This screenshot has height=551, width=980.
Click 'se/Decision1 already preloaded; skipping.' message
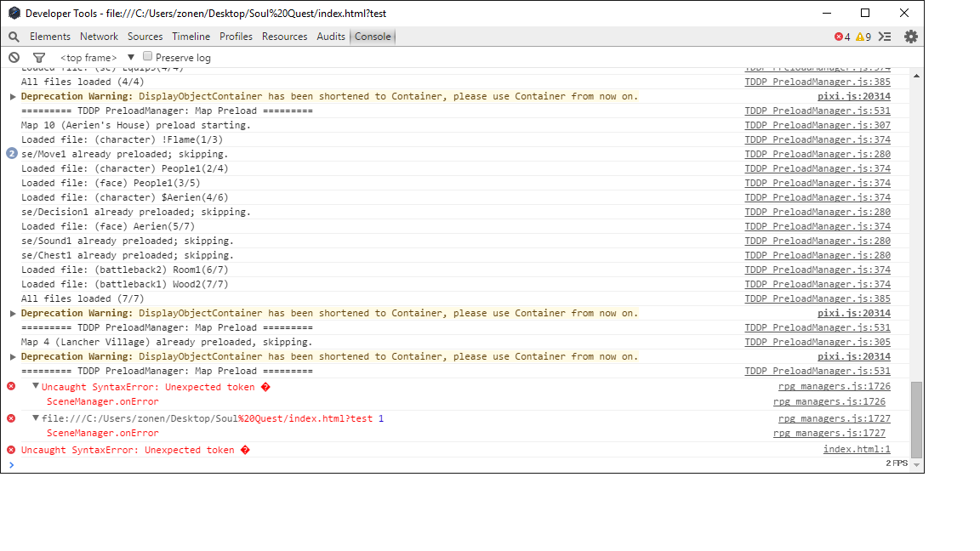pos(135,212)
